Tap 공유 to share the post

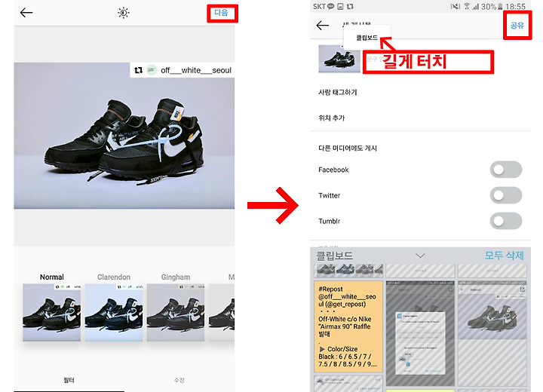pyautogui.click(x=517, y=26)
